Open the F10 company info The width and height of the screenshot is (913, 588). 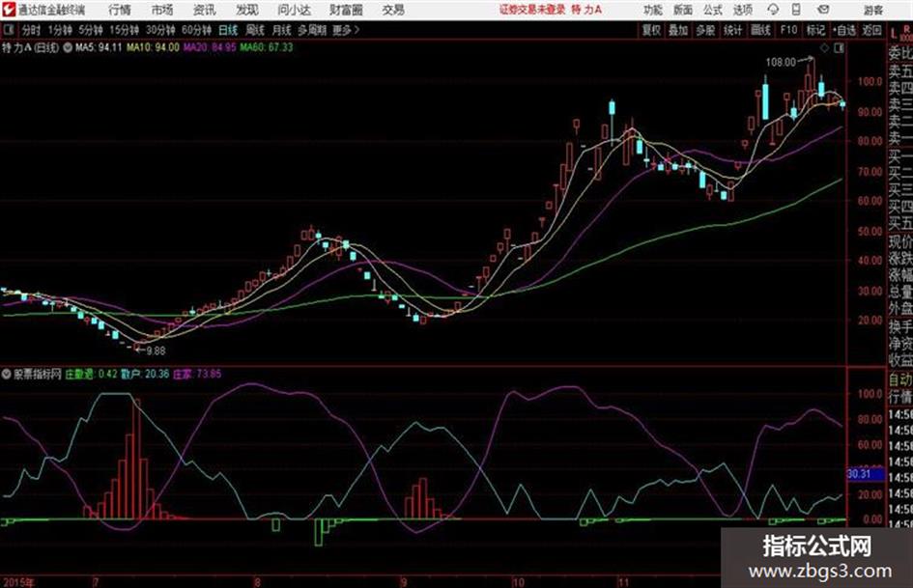[788, 30]
